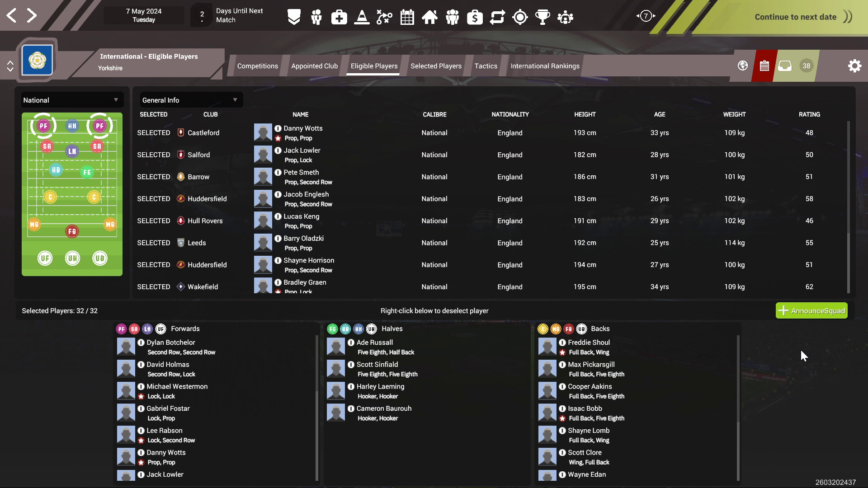Click the finances dollar briefcase icon
Viewport: 868px width, 488px height.
click(x=475, y=17)
